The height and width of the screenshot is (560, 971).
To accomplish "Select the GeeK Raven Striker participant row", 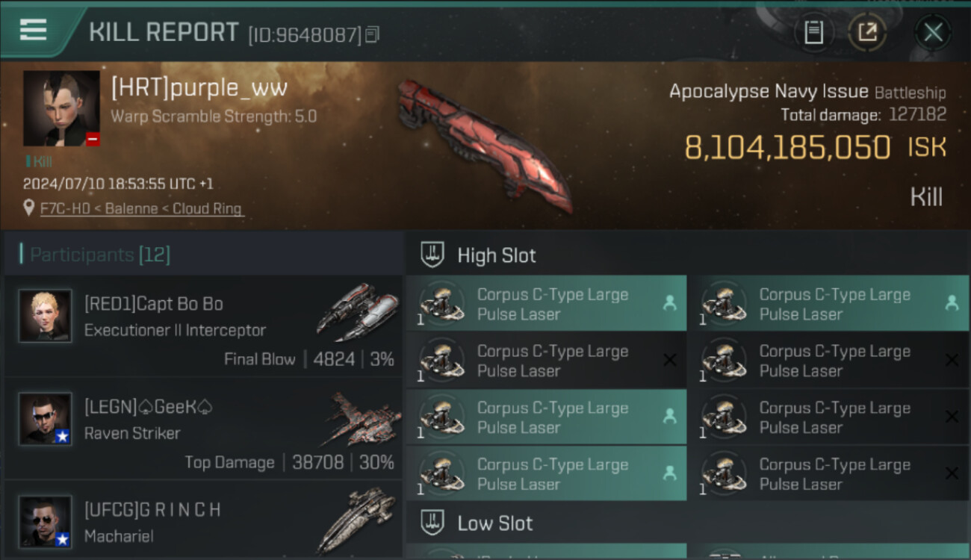I will [x=203, y=429].
